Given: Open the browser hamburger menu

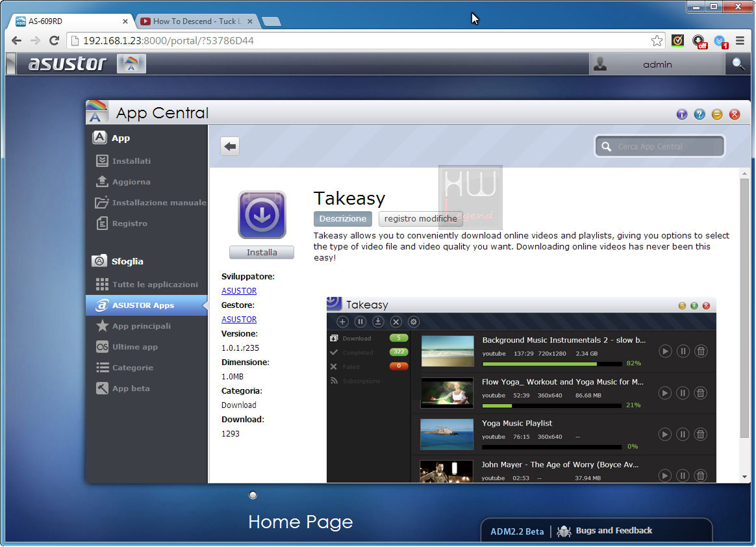Looking at the screenshot, I should (740, 40).
